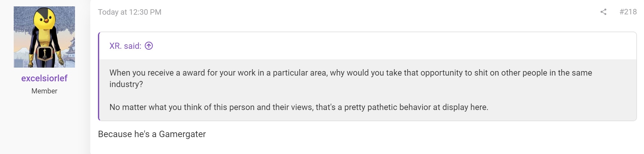
Task: Open the #218 post permalink
Action: (628, 12)
